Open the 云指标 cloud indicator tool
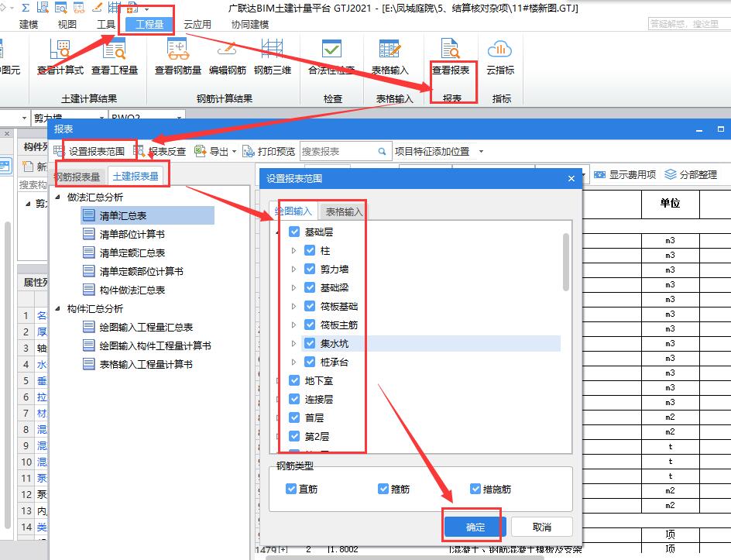 point(500,57)
